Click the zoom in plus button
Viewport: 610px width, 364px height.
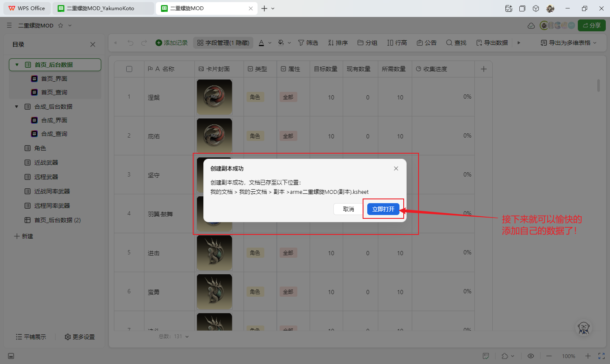[588, 356]
